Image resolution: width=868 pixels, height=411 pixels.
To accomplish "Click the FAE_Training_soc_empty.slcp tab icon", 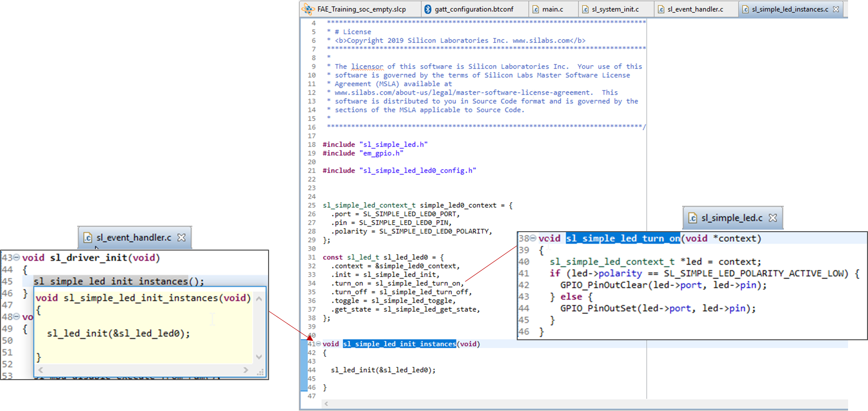I will 308,9.
